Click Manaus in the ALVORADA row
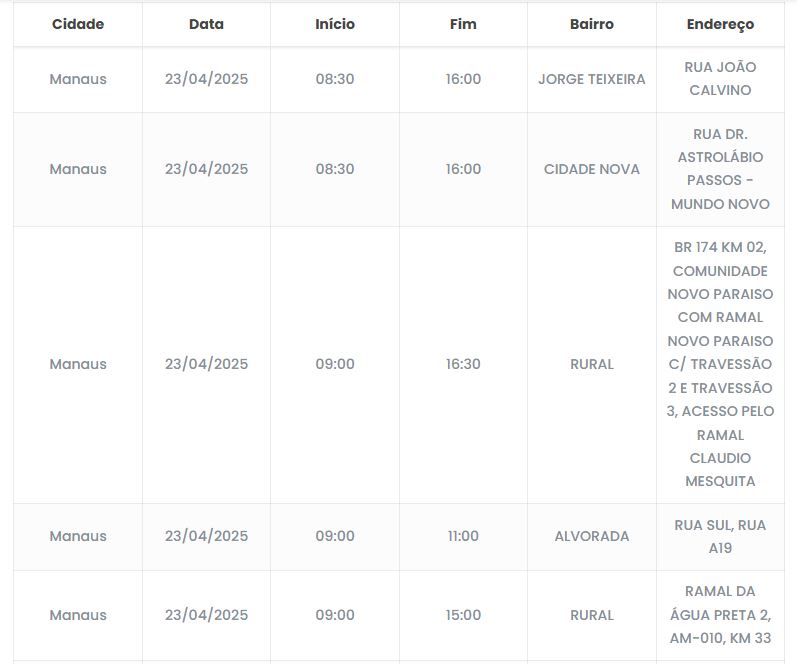The image size is (797, 664). pos(78,536)
